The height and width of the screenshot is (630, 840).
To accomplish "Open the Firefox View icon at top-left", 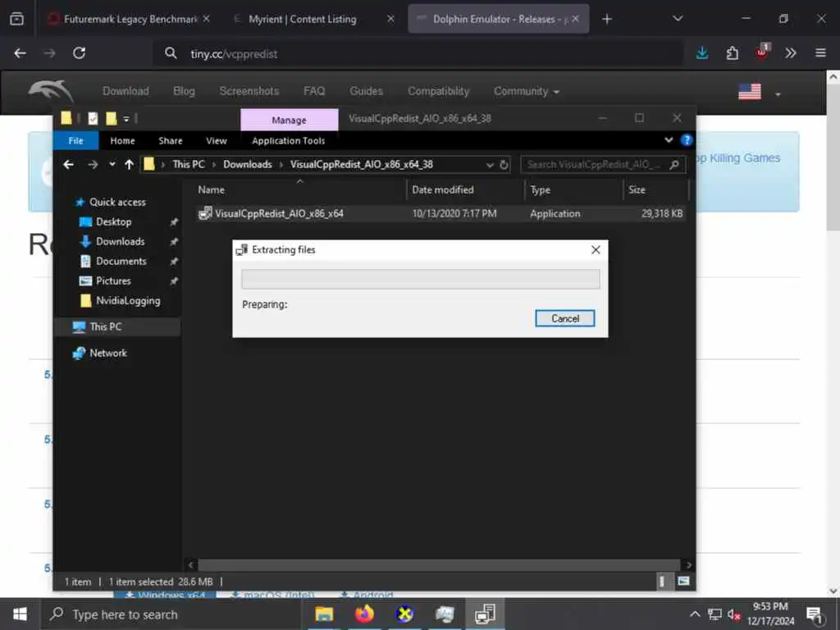I will (16, 19).
